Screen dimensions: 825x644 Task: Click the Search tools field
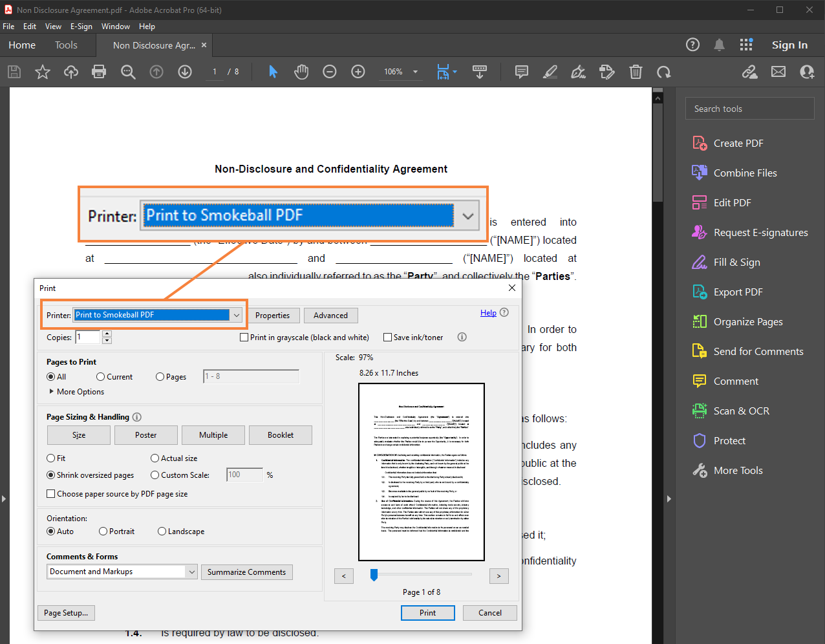750,109
